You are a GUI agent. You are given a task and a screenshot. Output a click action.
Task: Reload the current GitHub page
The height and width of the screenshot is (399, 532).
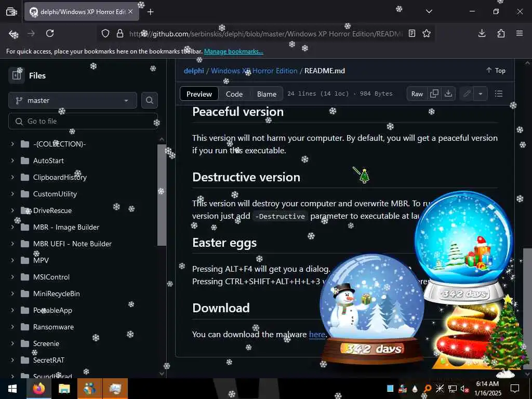click(x=50, y=34)
